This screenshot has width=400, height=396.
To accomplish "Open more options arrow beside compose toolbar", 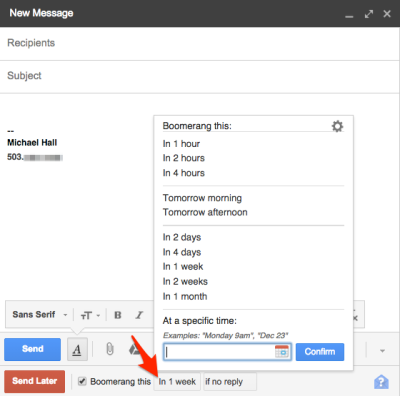I will tap(382, 351).
